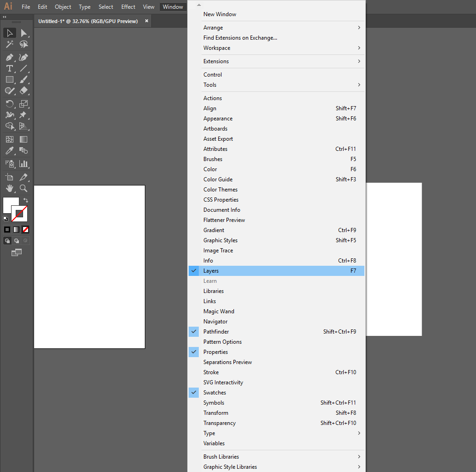Screen dimensions: 476x472
Task: Select the Zoom tool
Action: [x=24, y=188]
